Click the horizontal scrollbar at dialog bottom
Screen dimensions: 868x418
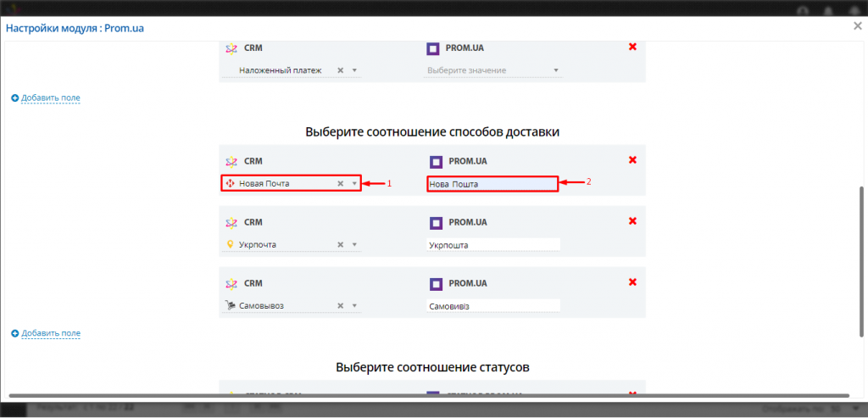(429, 395)
